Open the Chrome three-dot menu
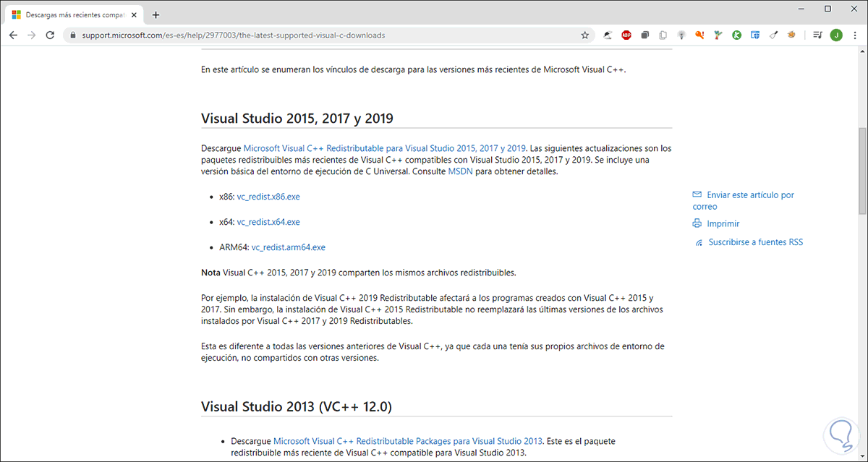This screenshot has width=868, height=462. click(855, 35)
